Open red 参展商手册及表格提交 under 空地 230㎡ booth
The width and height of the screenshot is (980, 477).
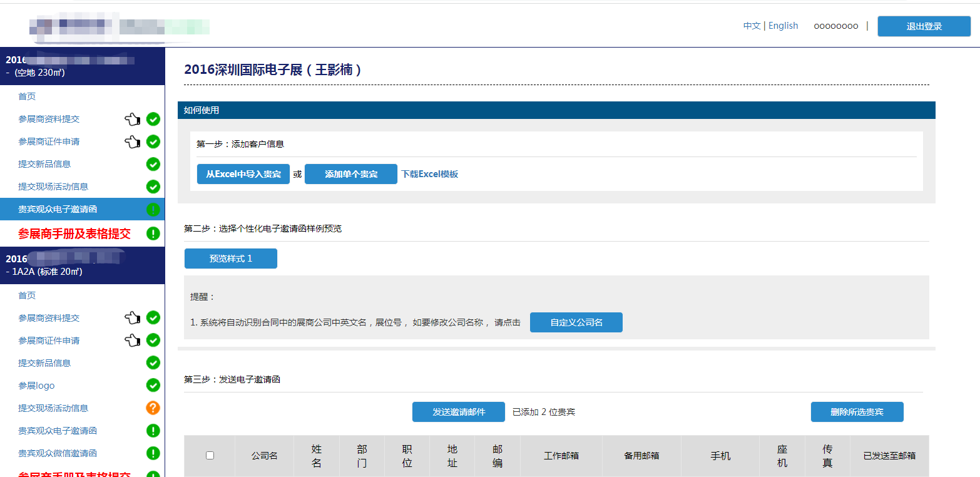click(74, 234)
